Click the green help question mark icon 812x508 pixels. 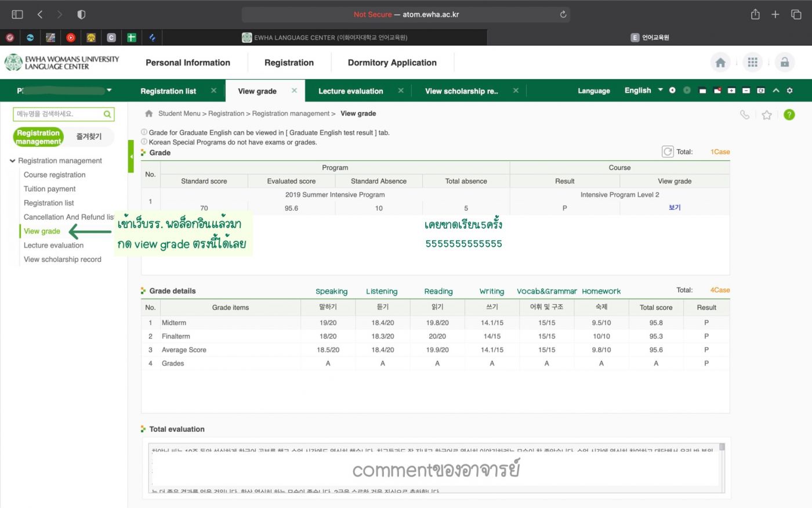[789, 114]
